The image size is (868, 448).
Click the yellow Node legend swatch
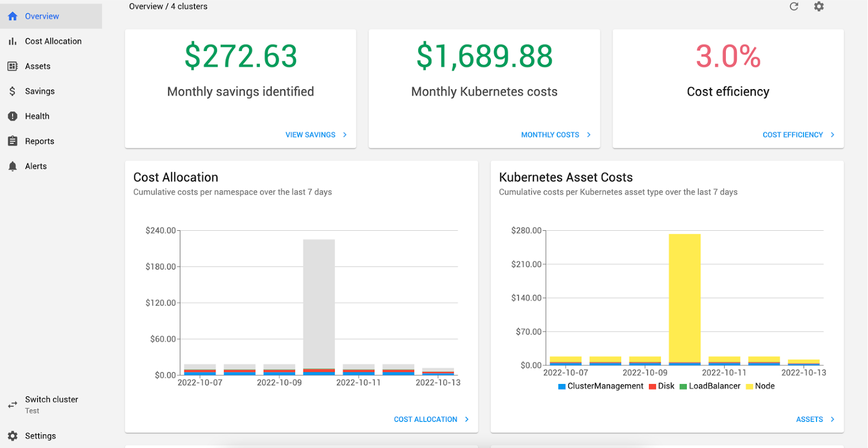pos(750,387)
